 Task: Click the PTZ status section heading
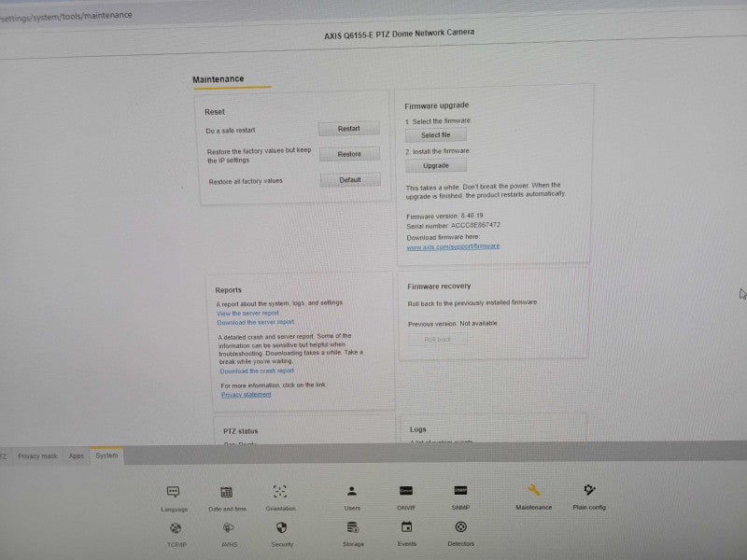point(241,431)
